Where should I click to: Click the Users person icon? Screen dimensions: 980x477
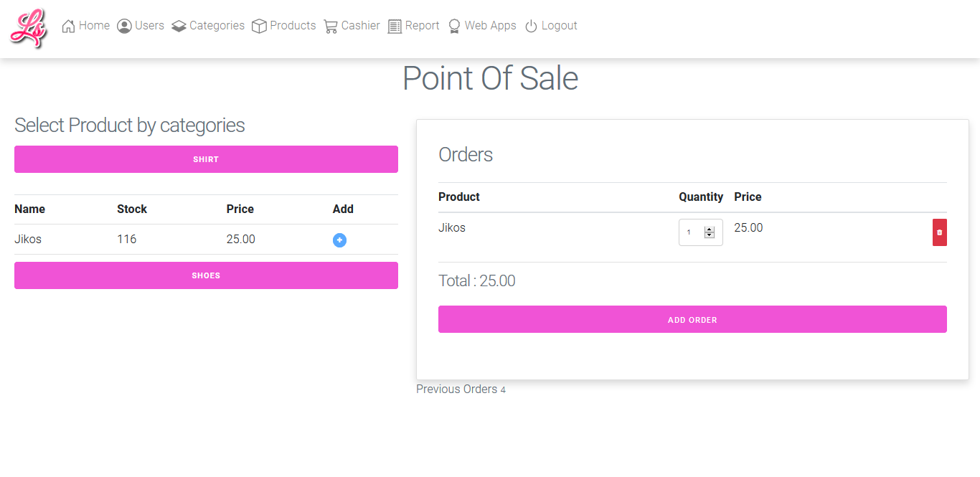(124, 27)
